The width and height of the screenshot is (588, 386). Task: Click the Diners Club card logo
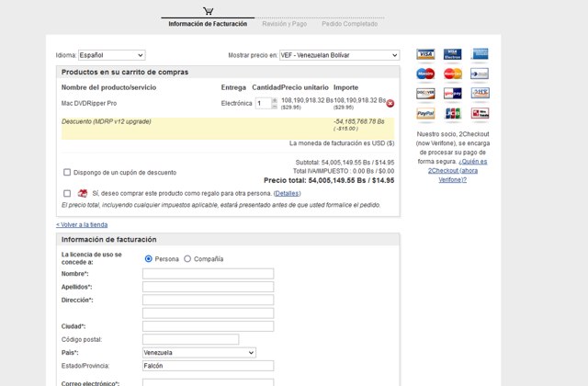tap(480, 74)
